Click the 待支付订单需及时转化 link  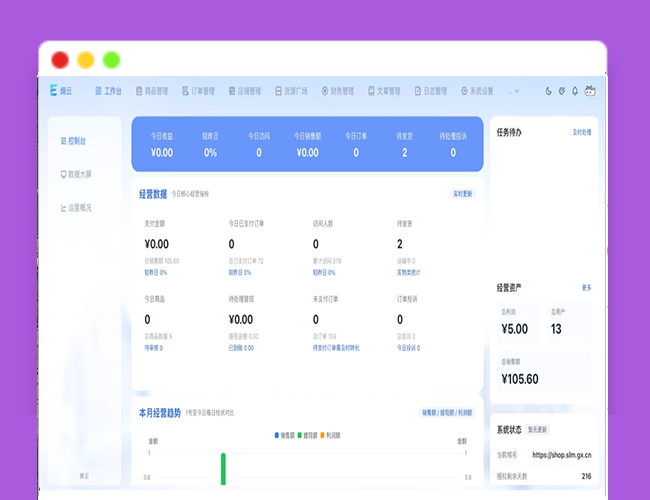[336, 348]
